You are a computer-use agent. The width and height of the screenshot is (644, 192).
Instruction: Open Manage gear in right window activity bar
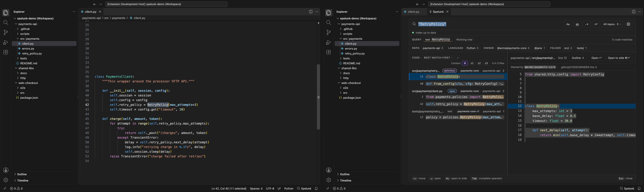click(x=329, y=180)
